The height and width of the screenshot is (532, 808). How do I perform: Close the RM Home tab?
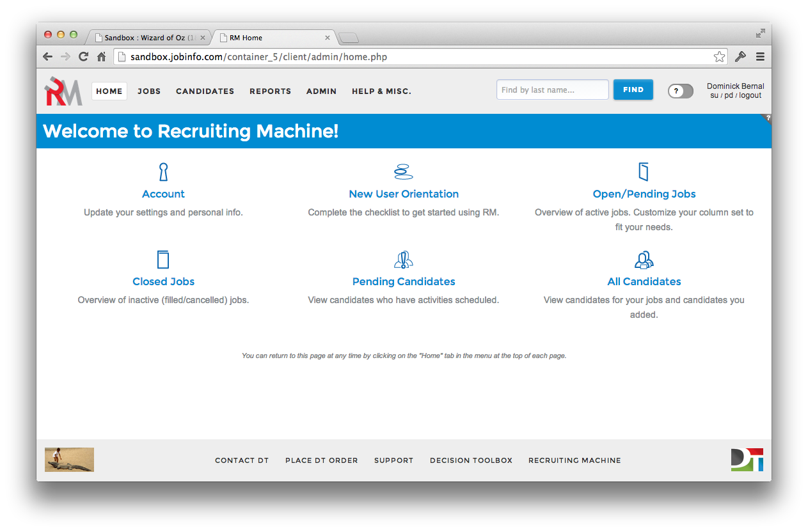tap(328, 38)
